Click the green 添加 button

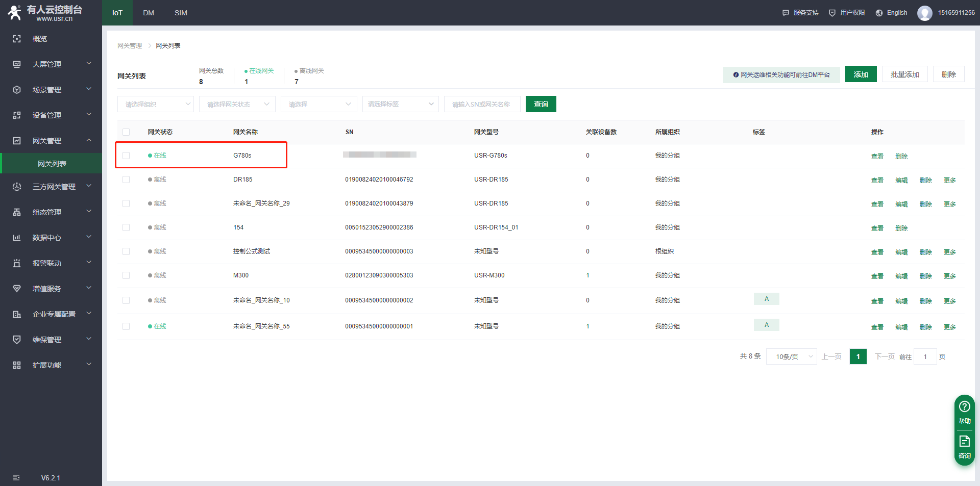tap(861, 74)
